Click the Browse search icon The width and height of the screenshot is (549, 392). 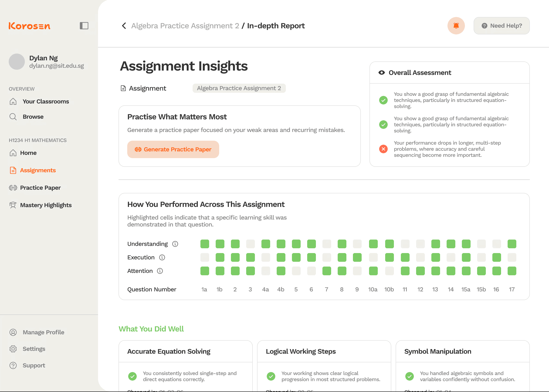[x=13, y=117]
